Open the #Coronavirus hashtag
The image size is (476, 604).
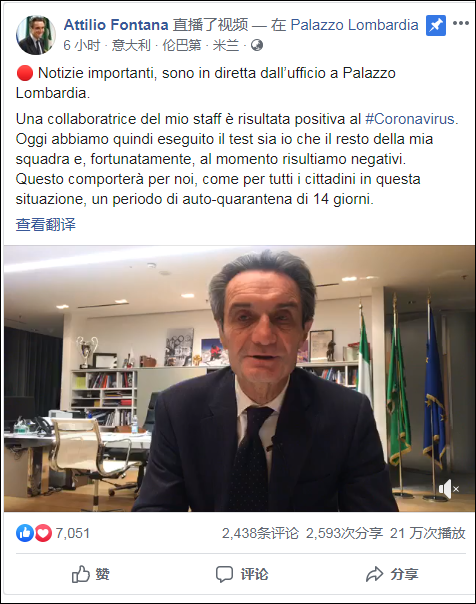point(410,119)
